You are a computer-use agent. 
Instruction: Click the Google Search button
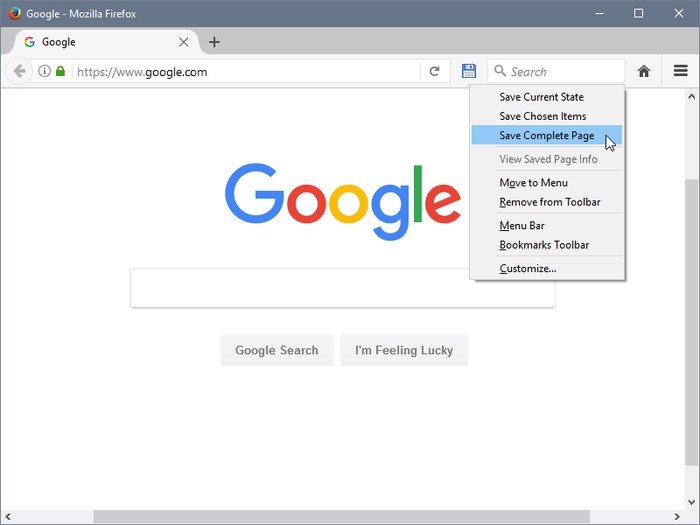coord(277,350)
